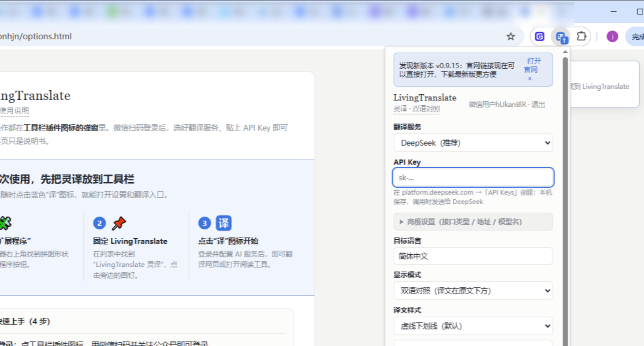The image size is (644, 346).
Task: Focus the API Key input field
Action: (473, 177)
